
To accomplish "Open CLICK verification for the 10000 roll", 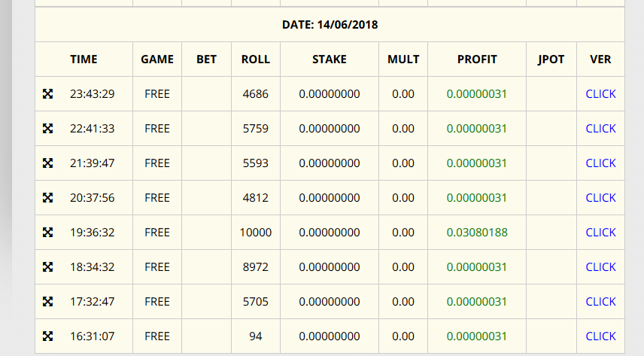I will pos(600,233).
